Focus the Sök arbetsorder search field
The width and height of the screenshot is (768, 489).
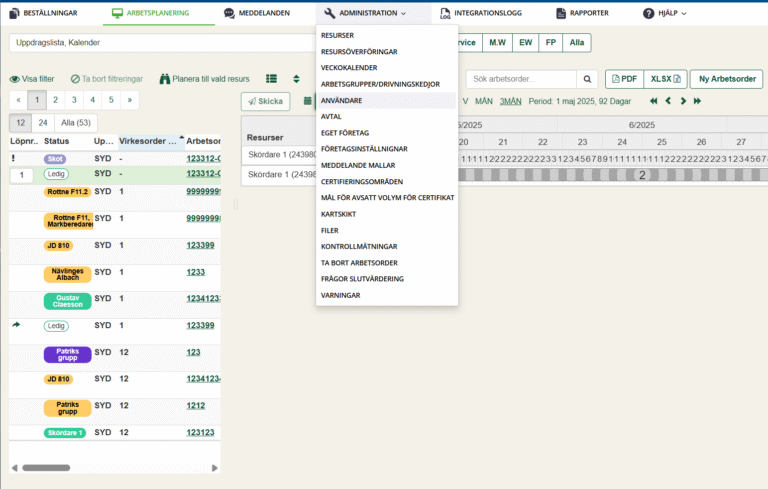(x=521, y=79)
